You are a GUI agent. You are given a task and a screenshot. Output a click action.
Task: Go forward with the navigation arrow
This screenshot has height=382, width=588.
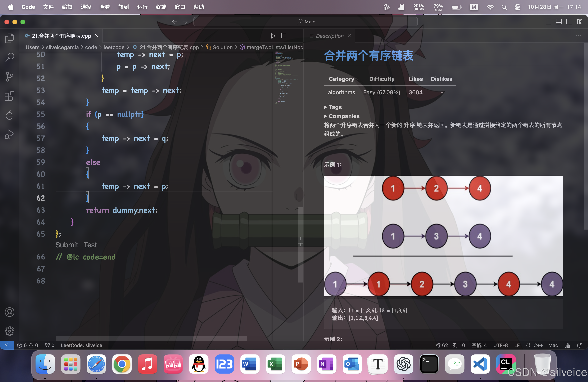click(185, 22)
